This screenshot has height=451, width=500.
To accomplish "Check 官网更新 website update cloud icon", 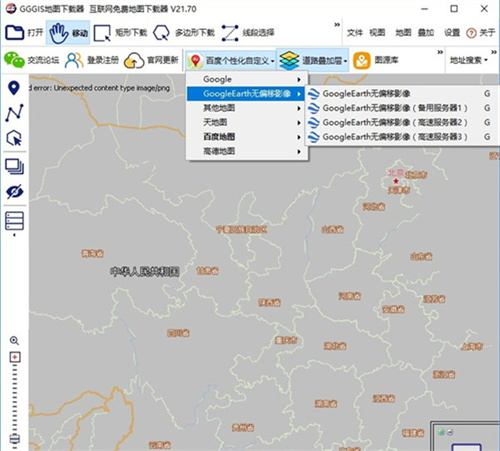I will (x=151, y=60).
